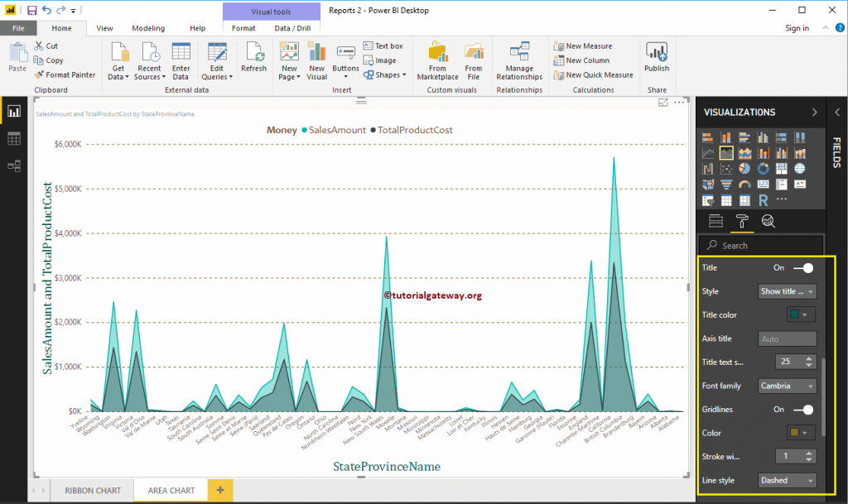Select the R script visual icon
This screenshot has height=504, width=848.
(x=764, y=198)
